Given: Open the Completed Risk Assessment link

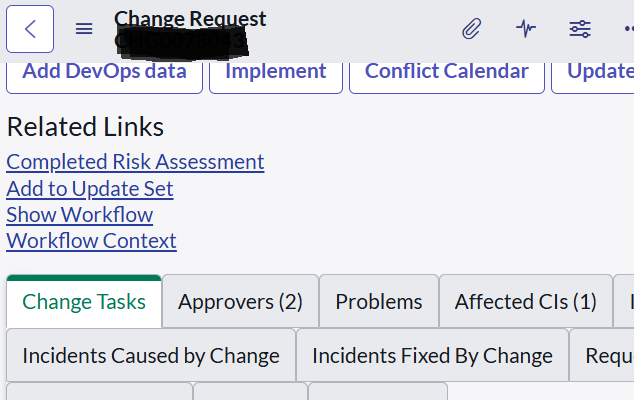Looking at the screenshot, I should [135, 162].
